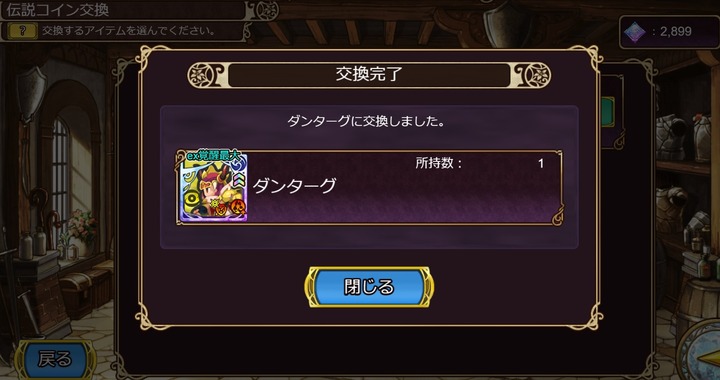Screen dimensions: 720x380
Task: Click the ex覚醒最大 badge on the portrait
Action: tap(214, 156)
